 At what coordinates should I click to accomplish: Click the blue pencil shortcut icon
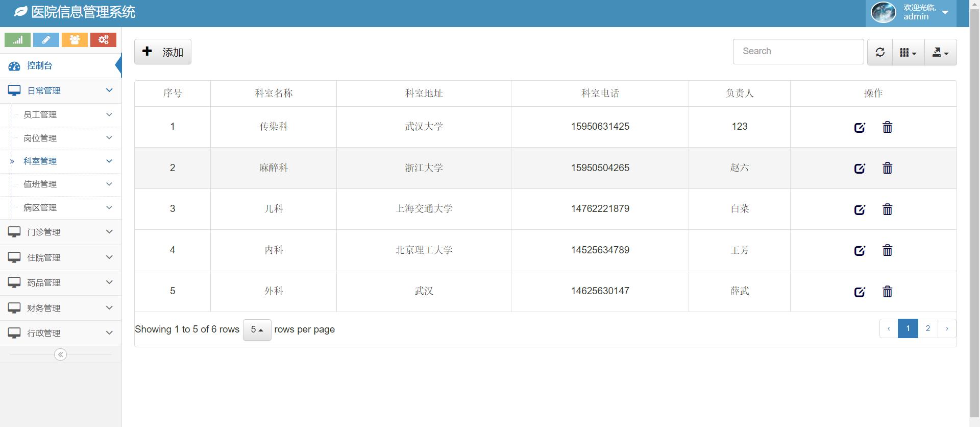tap(46, 40)
